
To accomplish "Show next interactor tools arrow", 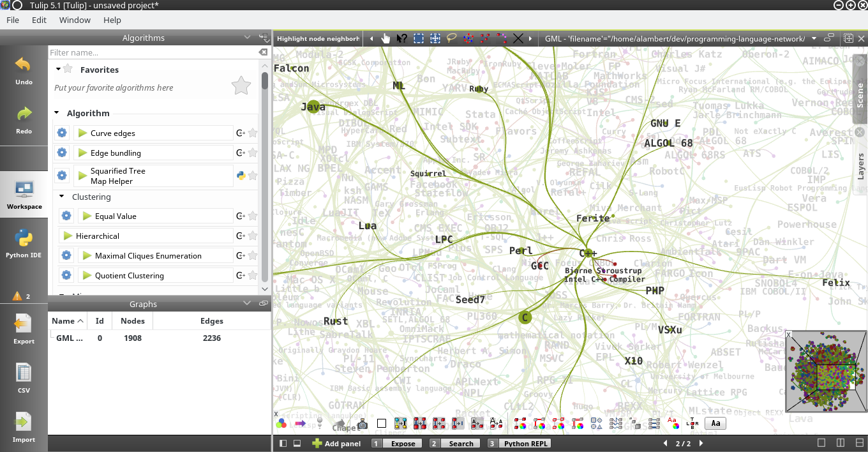I will [x=530, y=38].
